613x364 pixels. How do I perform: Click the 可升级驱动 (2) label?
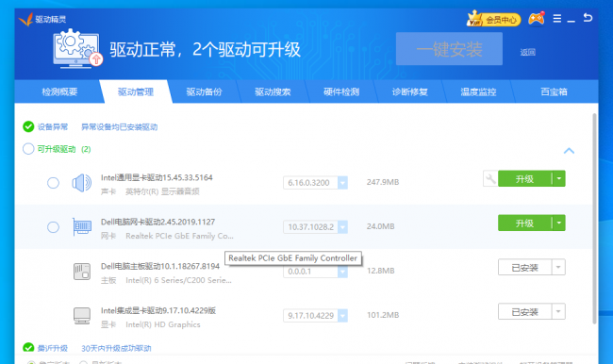[64, 149]
